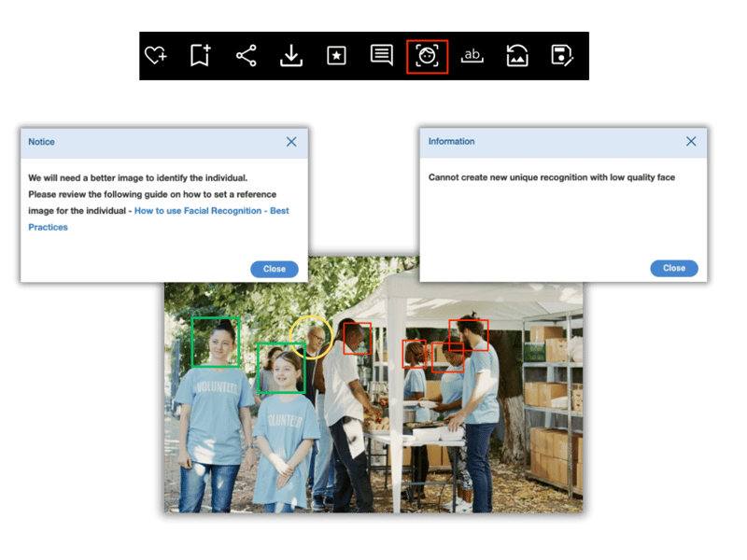This screenshot has width=747, height=560.
Task: Select the yellow circled face of bald man
Action: pos(310,337)
